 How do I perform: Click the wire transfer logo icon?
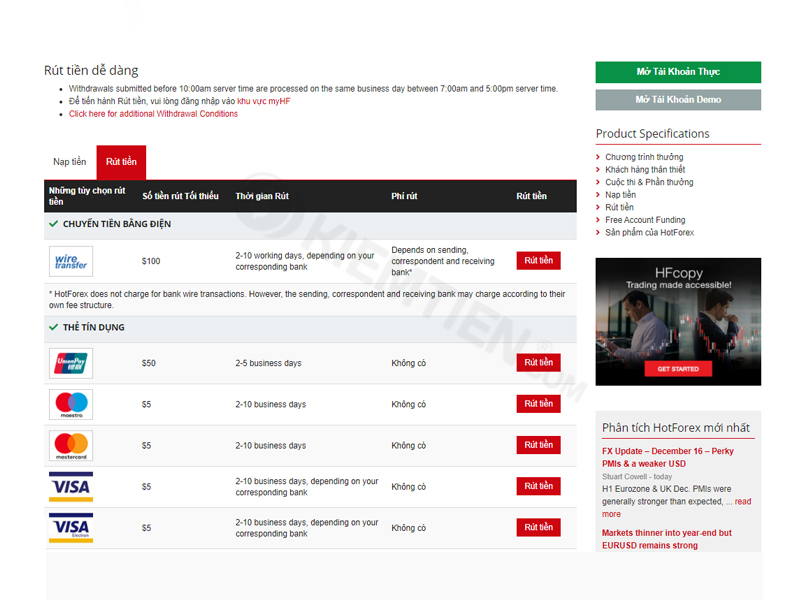(71, 261)
